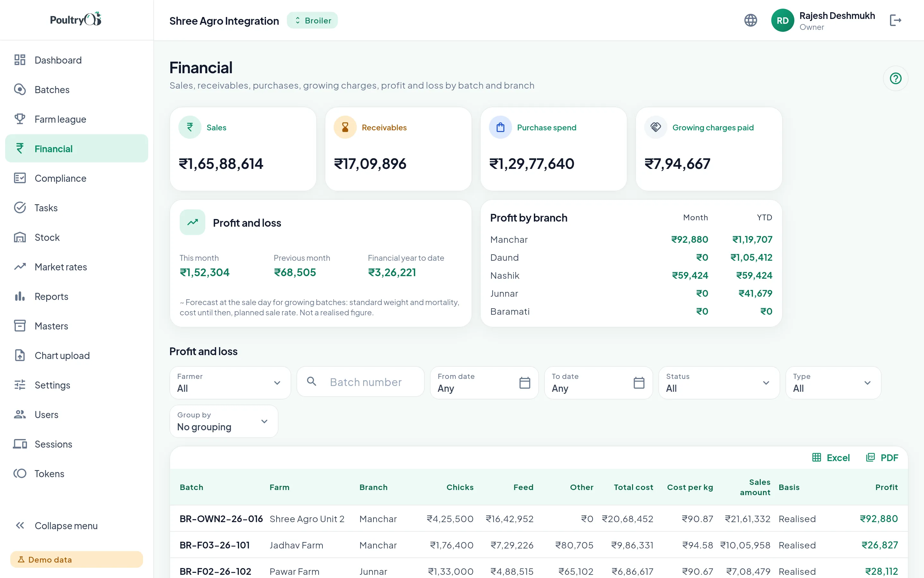Click the RD user avatar

[782, 20]
